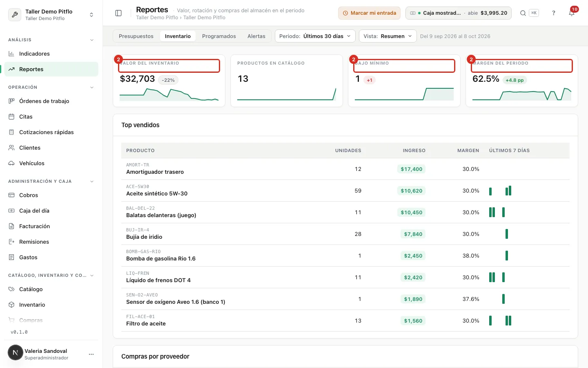Open Valeria Sandoval user options menu
588x368 pixels.
coord(91,355)
